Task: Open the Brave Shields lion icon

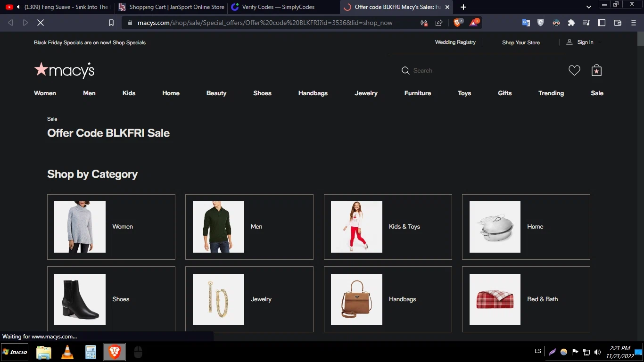Action: point(458,22)
